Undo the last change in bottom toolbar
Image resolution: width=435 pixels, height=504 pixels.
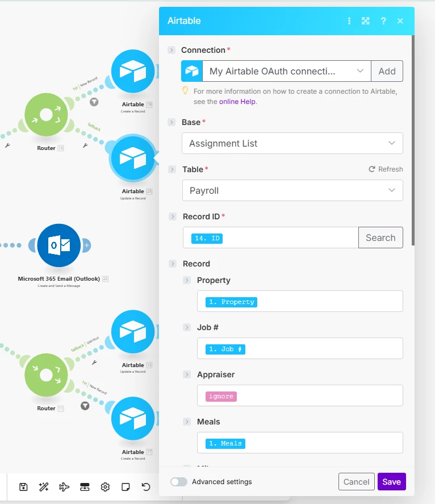pyautogui.click(x=146, y=487)
